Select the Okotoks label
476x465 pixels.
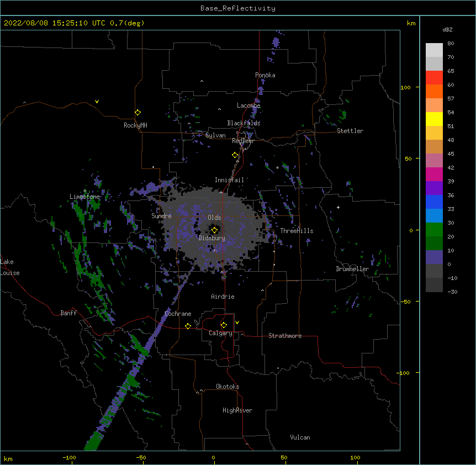point(228,387)
